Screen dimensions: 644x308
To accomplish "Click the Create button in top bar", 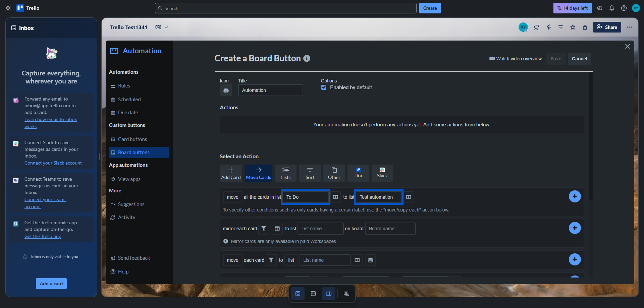I will 430,8.
